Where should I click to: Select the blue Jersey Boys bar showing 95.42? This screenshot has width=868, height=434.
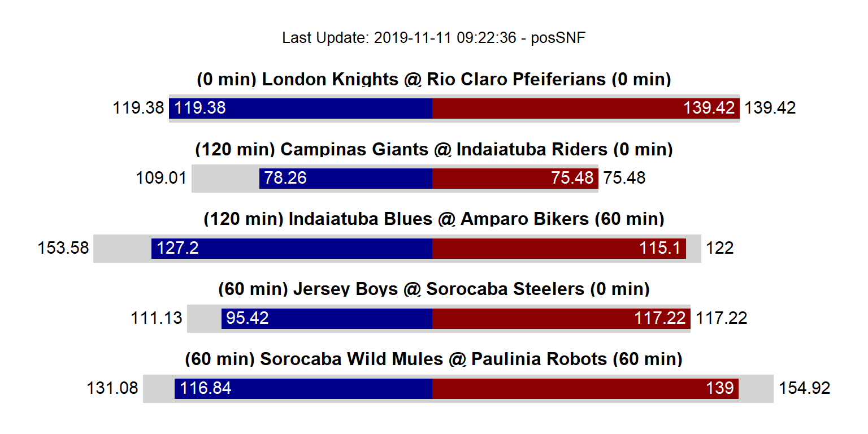[327, 318]
